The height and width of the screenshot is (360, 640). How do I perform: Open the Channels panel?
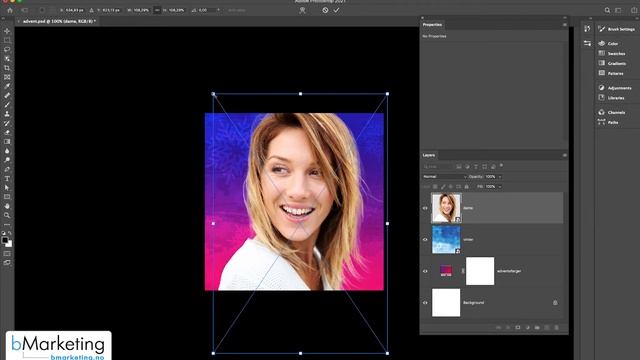point(612,112)
